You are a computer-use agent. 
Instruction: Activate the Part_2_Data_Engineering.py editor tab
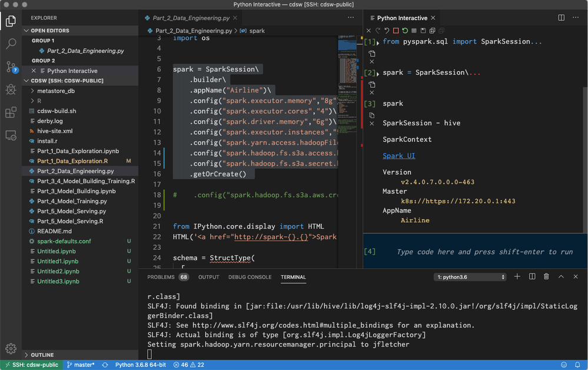[191, 18]
